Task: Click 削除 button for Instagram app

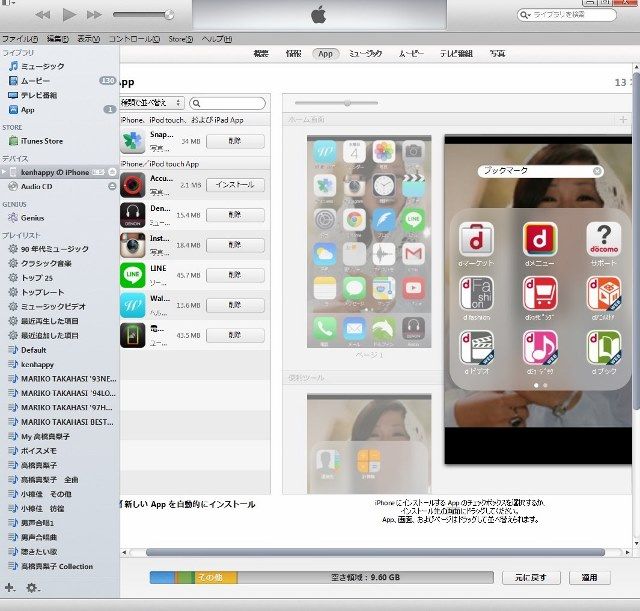Action: pos(235,245)
